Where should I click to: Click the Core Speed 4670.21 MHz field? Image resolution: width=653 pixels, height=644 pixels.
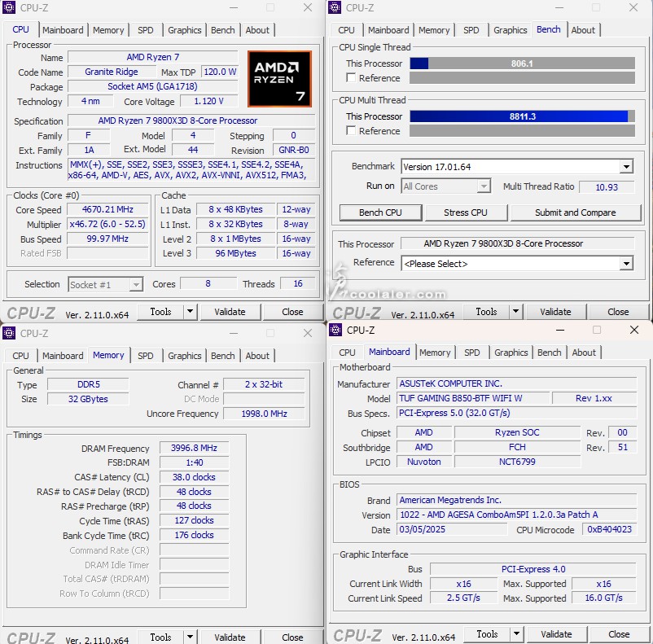click(107, 209)
